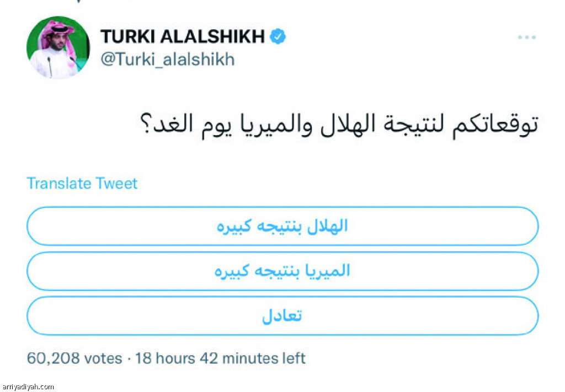Vote for الميريا بنتيجه كبيره option
Image resolution: width=565 pixels, height=392 pixels.
pos(282,271)
